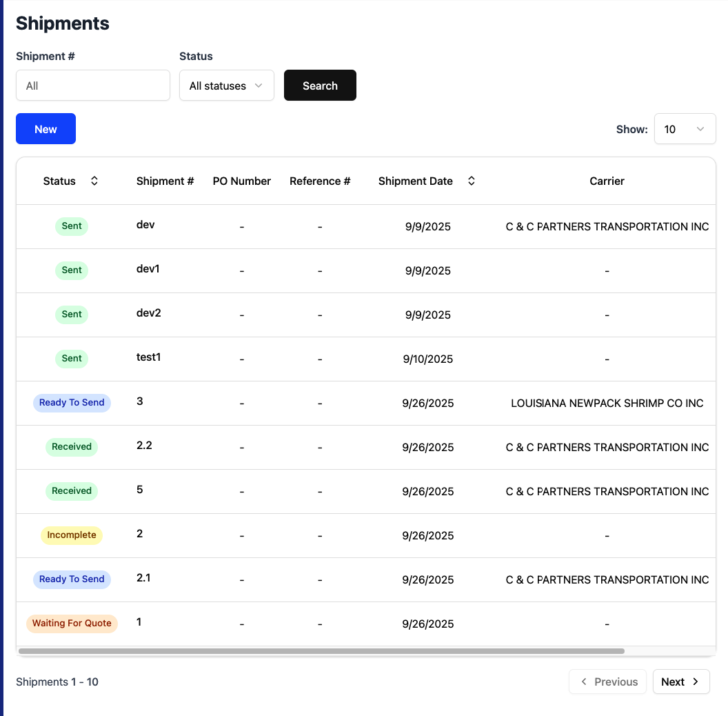Open shipment dev1

click(x=148, y=269)
